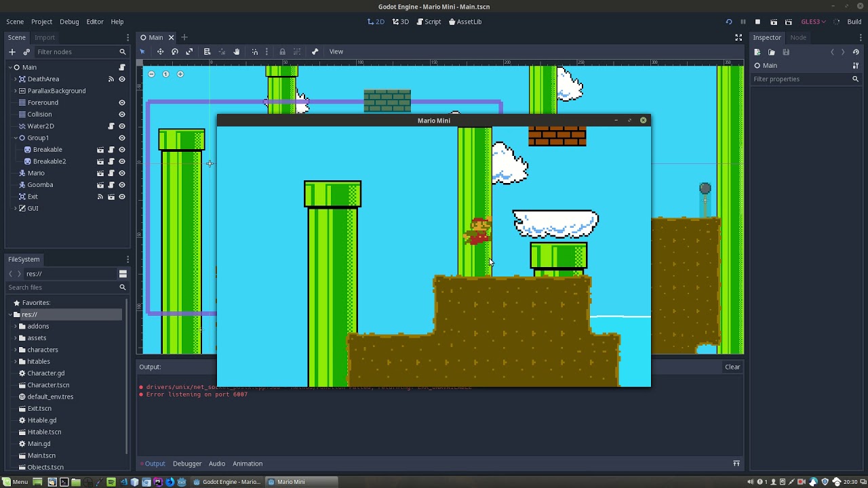The height and width of the screenshot is (488, 868).
Task: Click the reload played scene icon
Action: click(728, 22)
